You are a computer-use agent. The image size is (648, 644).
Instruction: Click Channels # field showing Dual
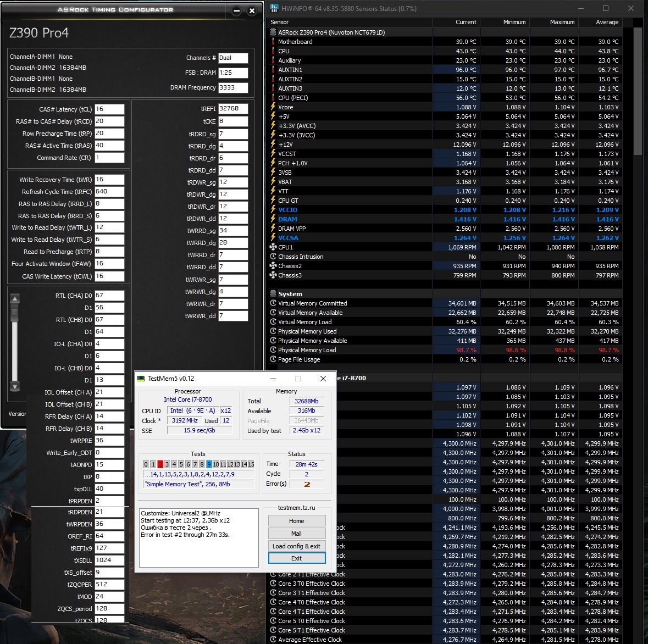(x=233, y=58)
